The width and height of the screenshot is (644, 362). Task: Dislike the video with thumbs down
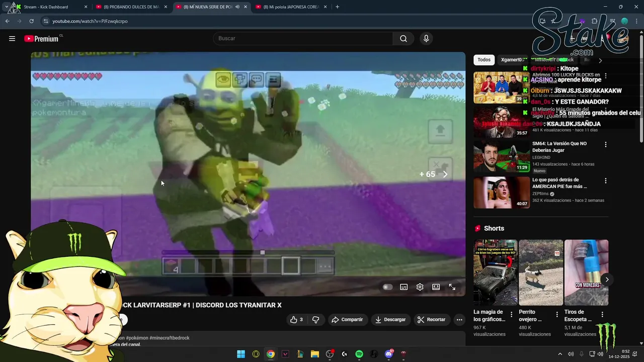tap(316, 319)
